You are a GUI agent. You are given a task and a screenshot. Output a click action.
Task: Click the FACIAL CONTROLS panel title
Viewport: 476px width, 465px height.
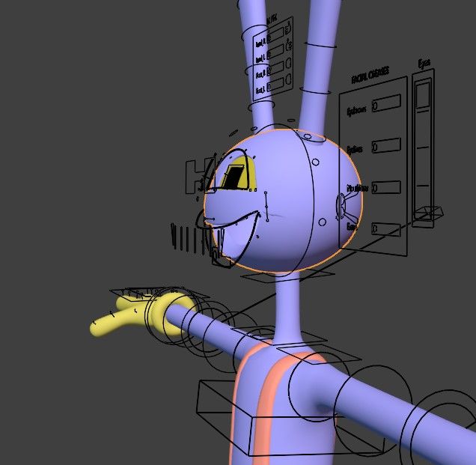point(370,75)
